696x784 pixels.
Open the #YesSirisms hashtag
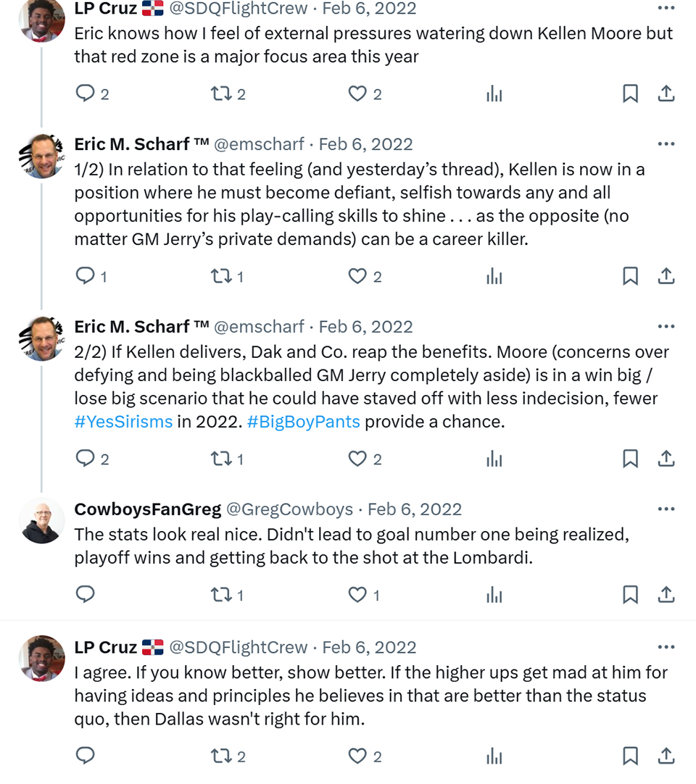(x=123, y=422)
